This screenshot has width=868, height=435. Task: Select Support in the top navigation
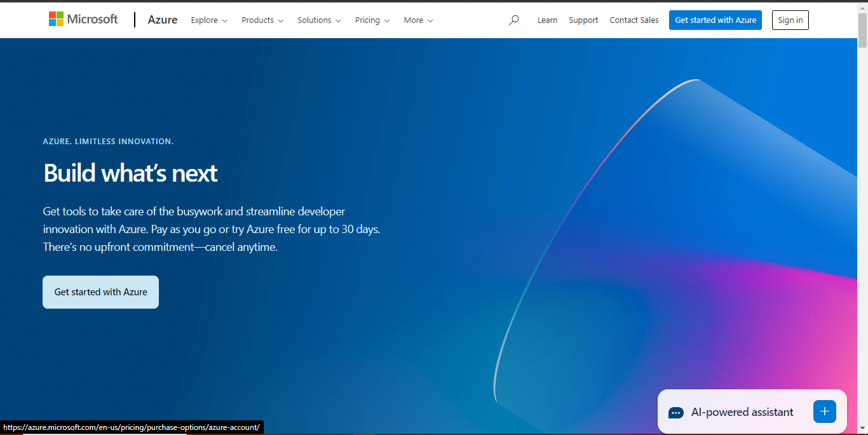[x=583, y=20]
